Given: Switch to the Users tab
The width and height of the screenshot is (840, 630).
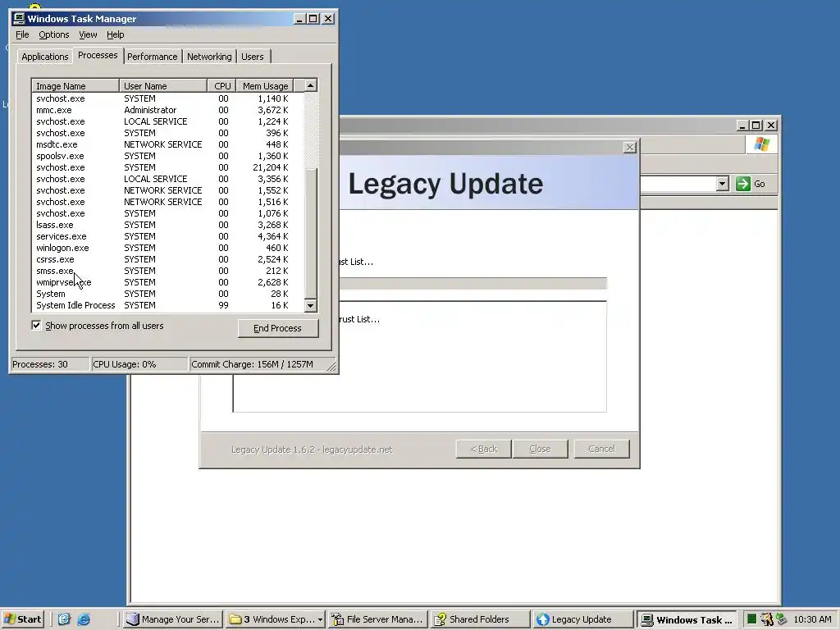Looking at the screenshot, I should (x=253, y=57).
